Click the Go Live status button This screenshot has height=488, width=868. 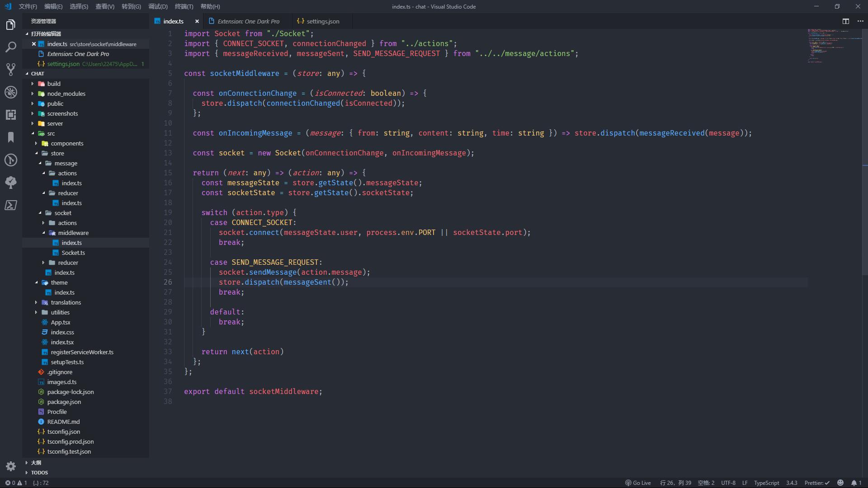click(x=638, y=483)
